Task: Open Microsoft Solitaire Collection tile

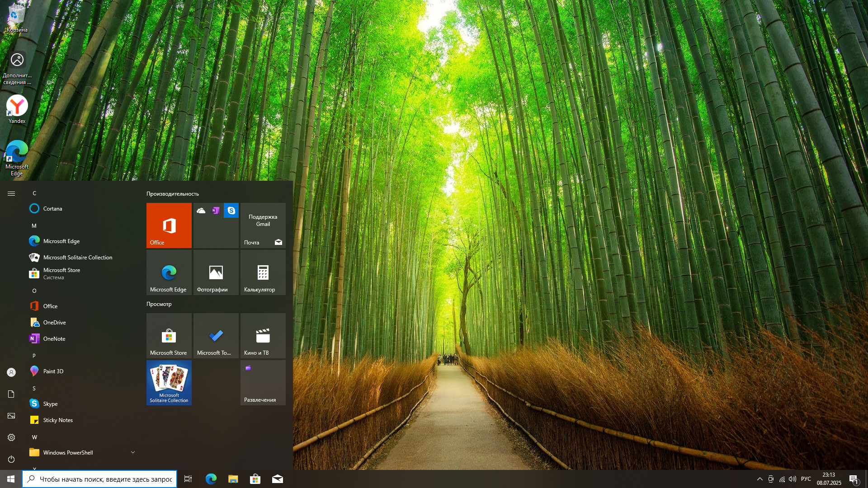Action: coord(169,382)
